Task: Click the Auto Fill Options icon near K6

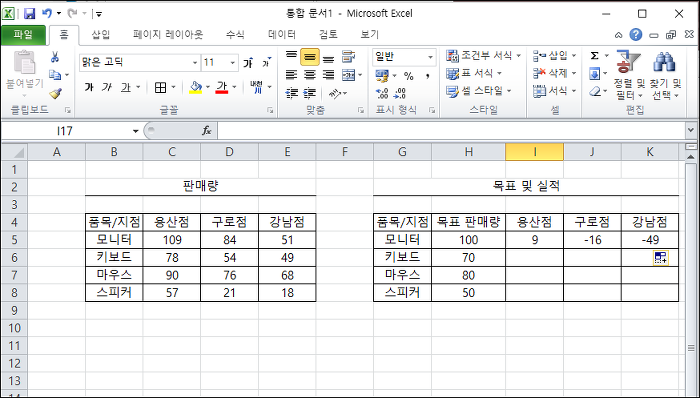Action: [x=661, y=257]
